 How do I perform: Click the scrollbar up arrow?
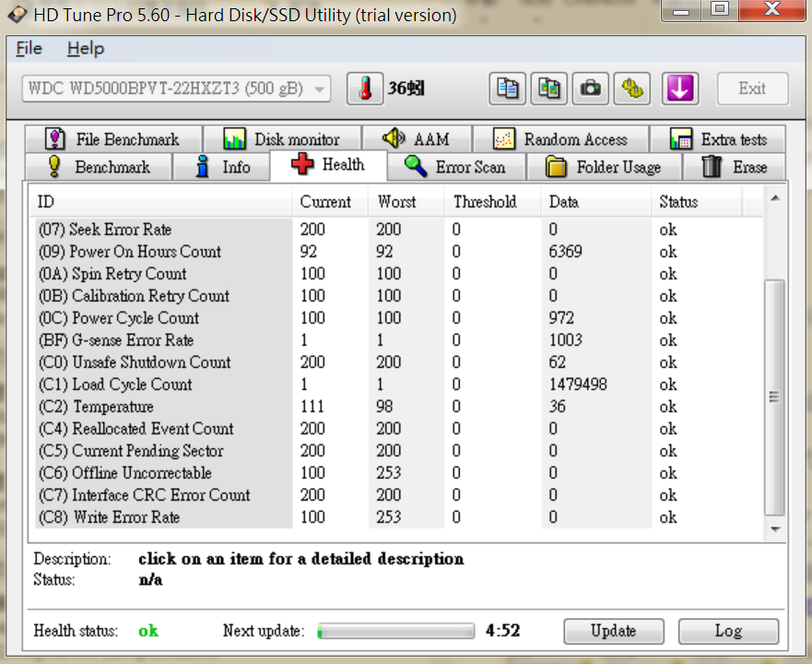point(775,198)
